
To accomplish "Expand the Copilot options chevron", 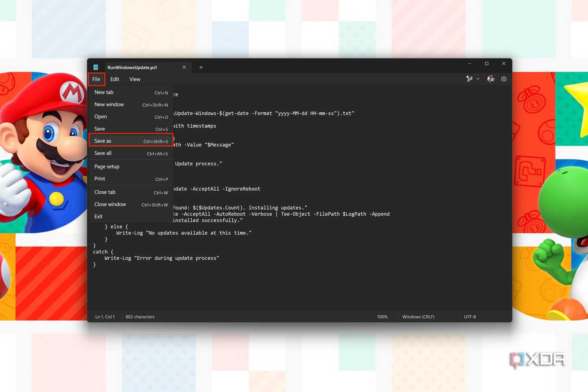I will [478, 79].
